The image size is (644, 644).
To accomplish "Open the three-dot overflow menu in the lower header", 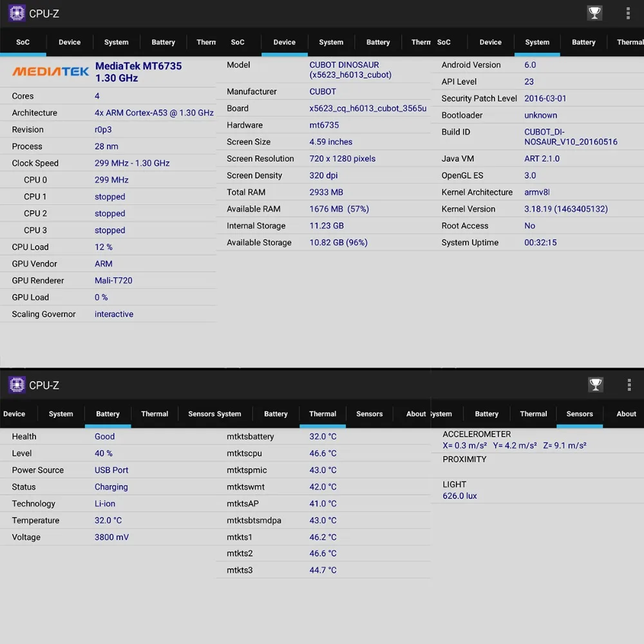I will [629, 385].
